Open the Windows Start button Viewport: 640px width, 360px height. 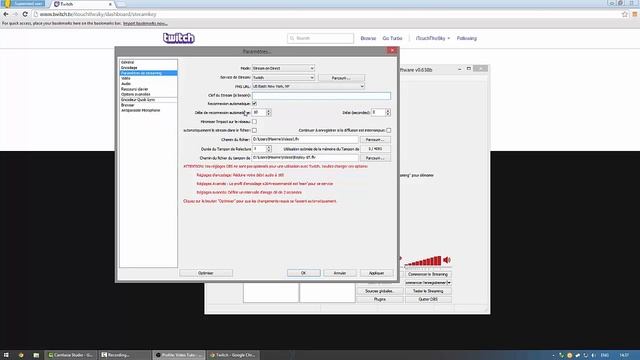6,355
